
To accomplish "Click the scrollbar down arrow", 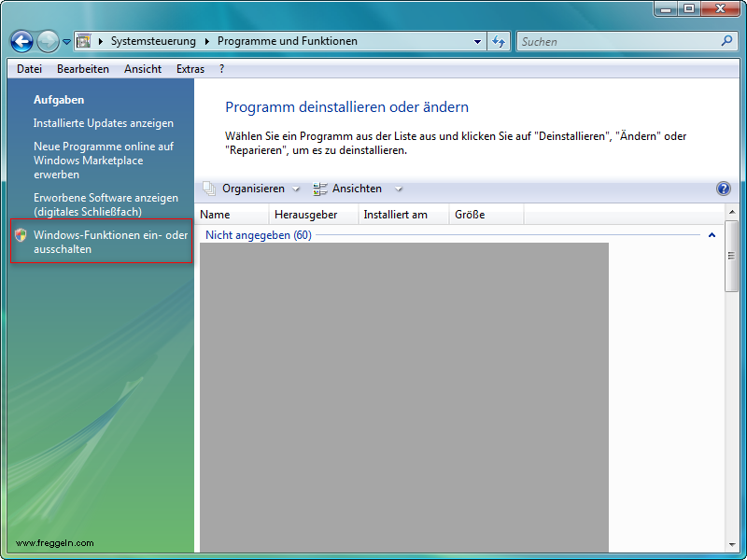I will pos(732,545).
